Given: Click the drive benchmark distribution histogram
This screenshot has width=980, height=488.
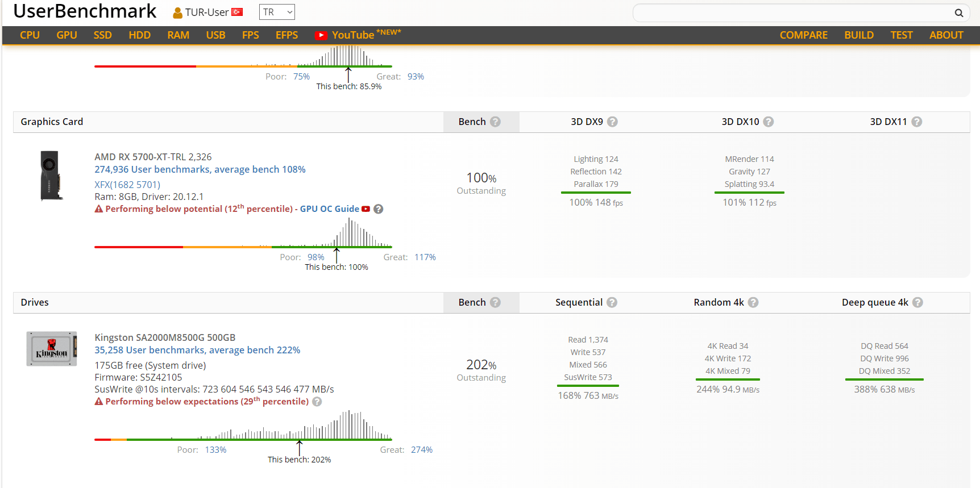Looking at the screenshot, I should click(x=243, y=425).
